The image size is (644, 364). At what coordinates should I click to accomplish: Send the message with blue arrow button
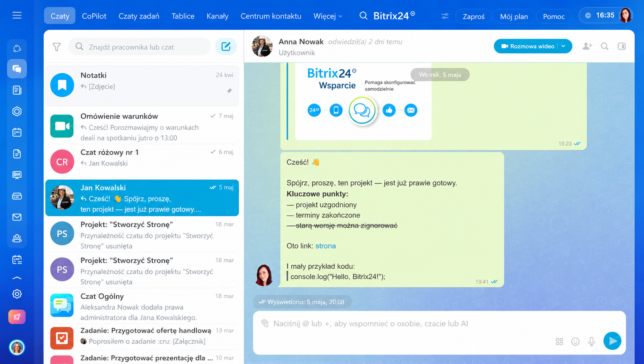click(x=612, y=341)
